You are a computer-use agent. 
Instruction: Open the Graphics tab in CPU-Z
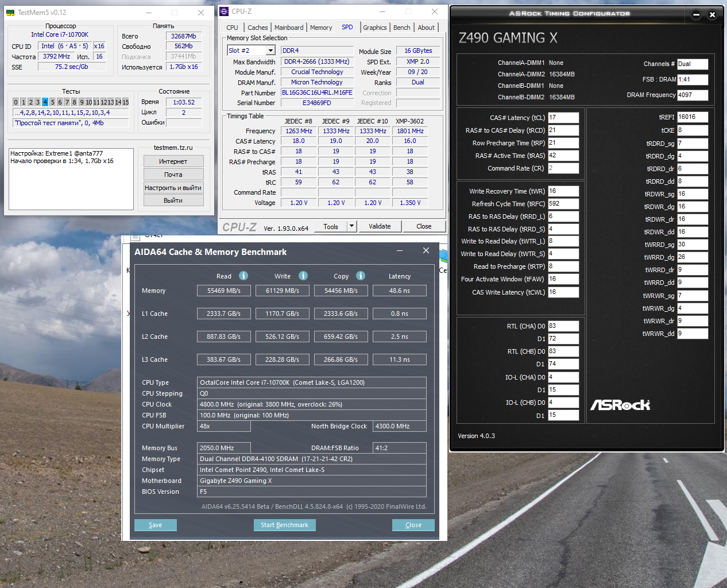click(375, 28)
